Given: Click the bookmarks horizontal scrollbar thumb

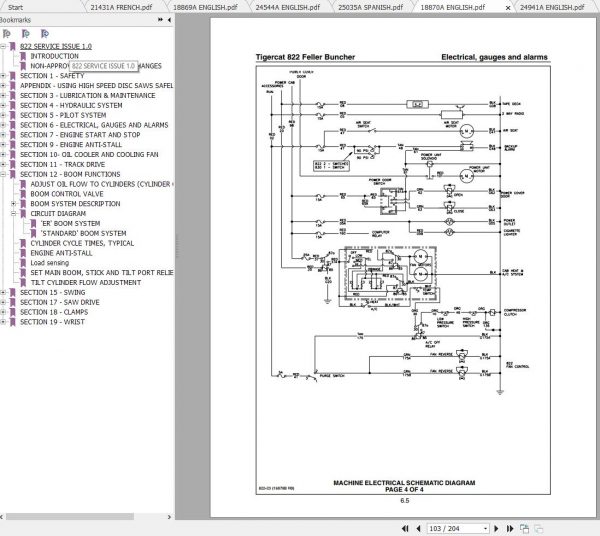Looking at the screenshot, I should [70, 517].
